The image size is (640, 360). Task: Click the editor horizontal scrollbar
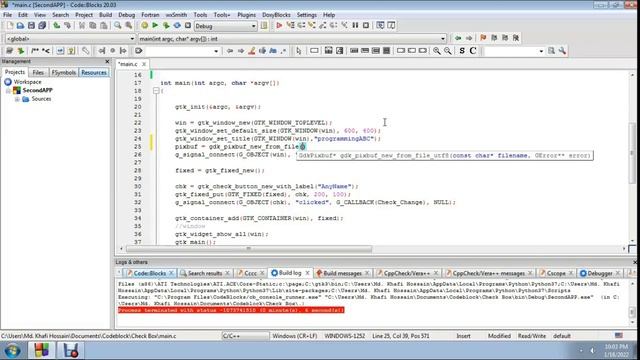(249, 249)
